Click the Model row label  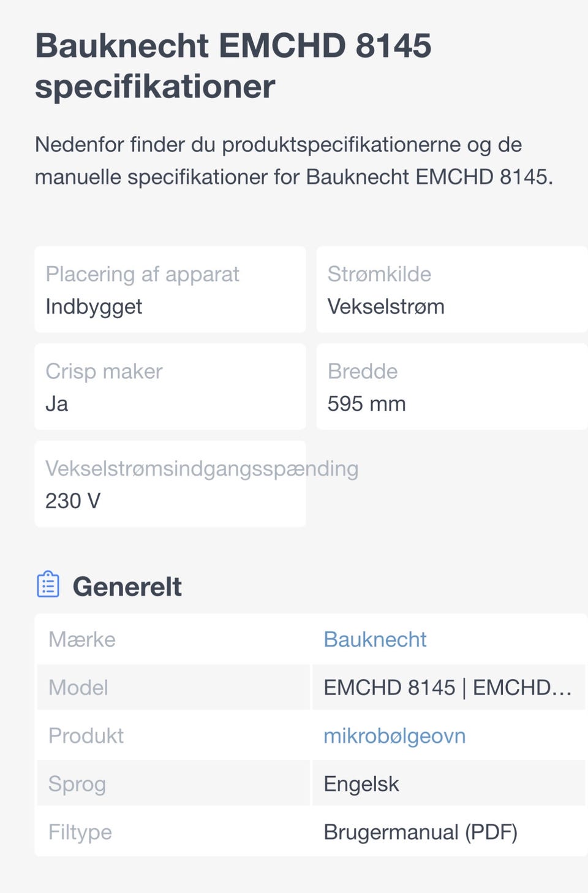(78, 688)
